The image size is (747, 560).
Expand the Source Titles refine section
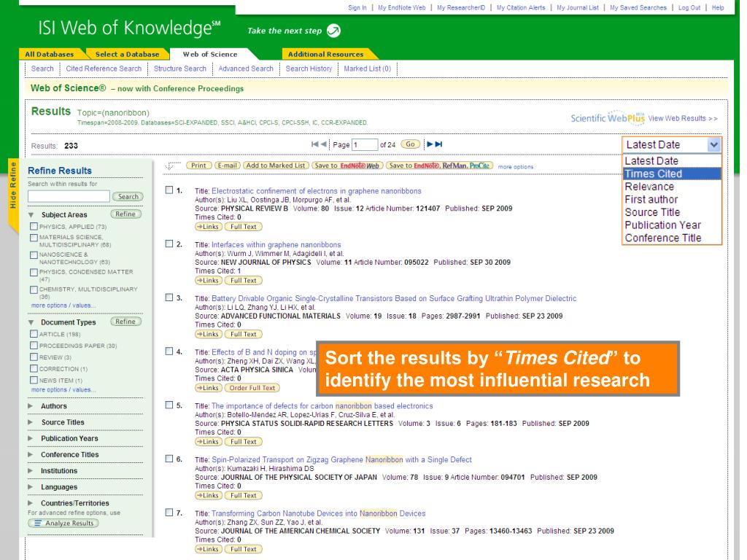click(31, 422)
